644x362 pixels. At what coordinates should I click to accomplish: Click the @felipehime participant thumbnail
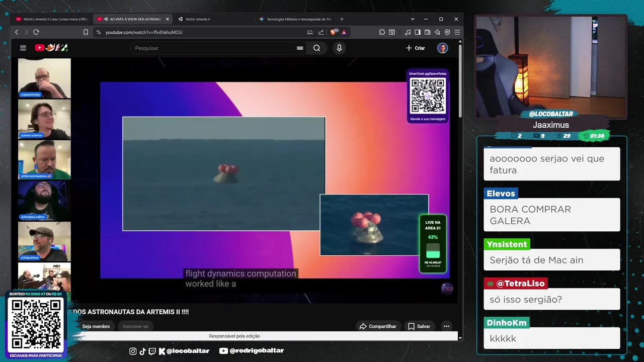click(x=44, y=241)
